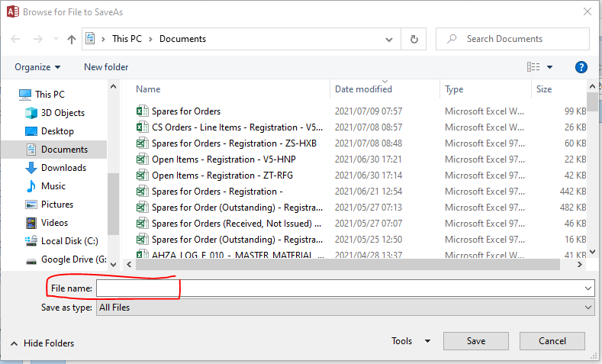Click the Save button

tap(475, 341)
